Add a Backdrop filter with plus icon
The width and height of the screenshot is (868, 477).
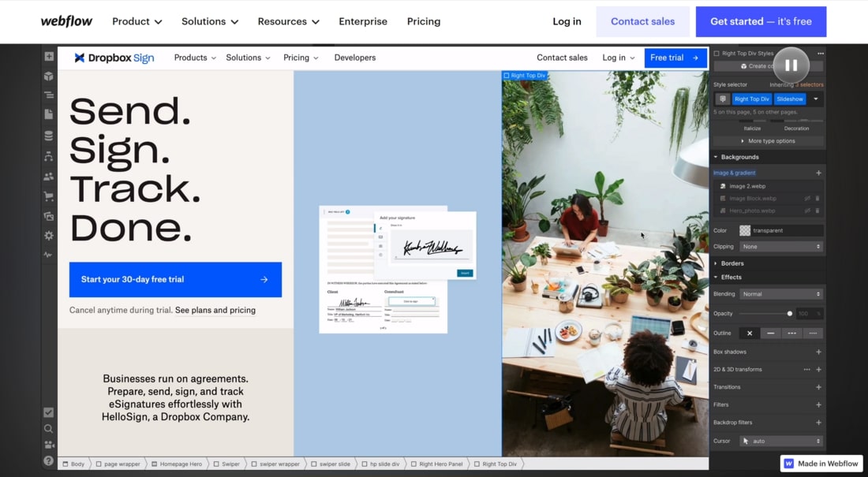[x=818, y=423]
